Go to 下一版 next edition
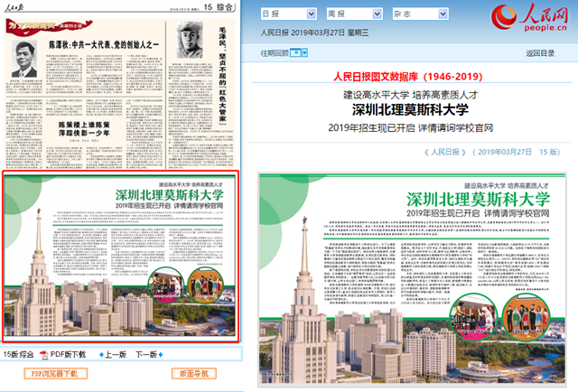Image resolution: width=578 pixels, height=392 pixels. click(147, 354)
